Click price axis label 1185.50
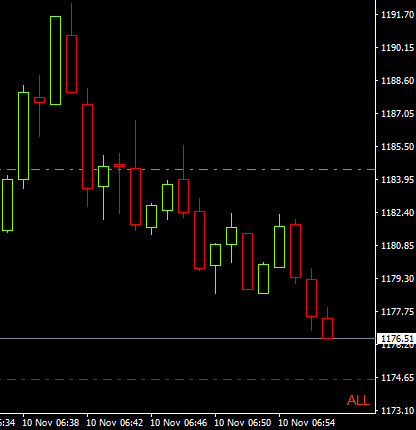 397,147
